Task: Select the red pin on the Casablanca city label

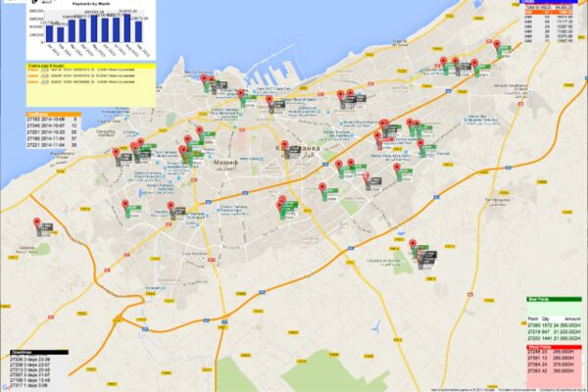Action: coord(284,146)
